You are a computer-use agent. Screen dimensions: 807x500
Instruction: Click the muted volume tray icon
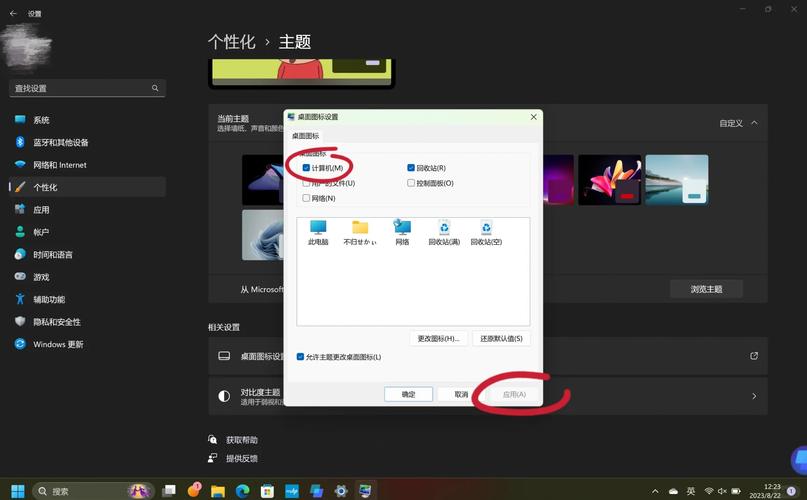pos(722,491)
